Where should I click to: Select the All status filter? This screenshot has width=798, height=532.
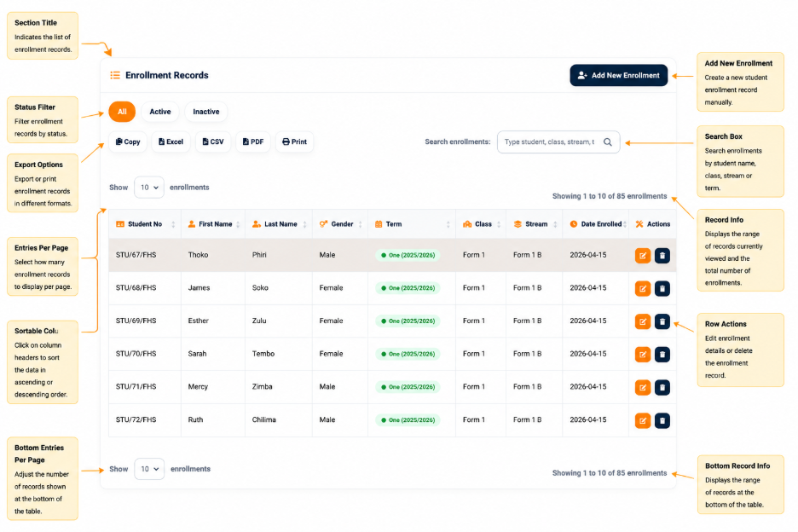pyautogui.click(x=122, y=112)
